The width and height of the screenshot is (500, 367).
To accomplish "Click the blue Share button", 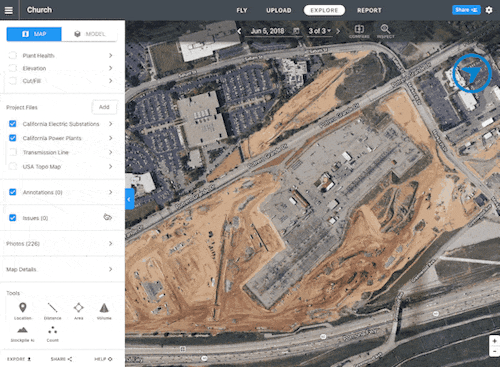I will coord(466,10).
